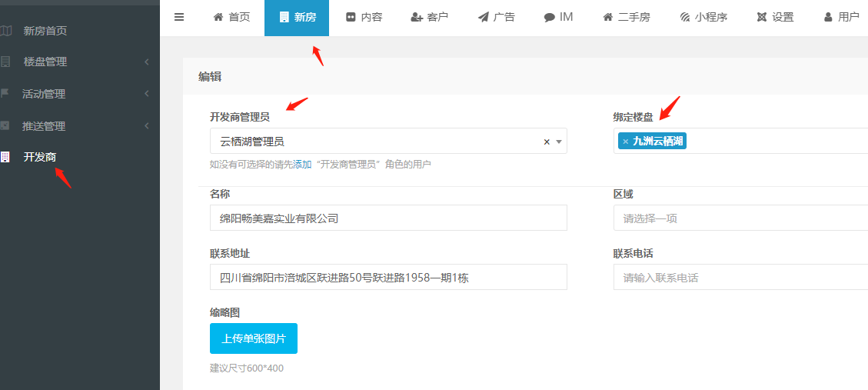Select 开发商 in the sidebar
The width and height of the screenshot is (868, 390).
(39, 157)
